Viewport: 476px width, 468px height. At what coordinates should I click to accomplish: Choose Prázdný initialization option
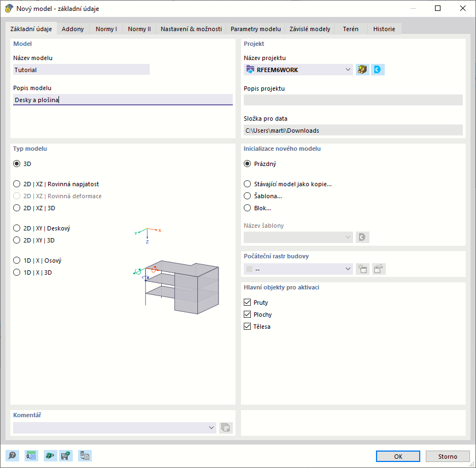pyautogui.click(x=248, y=164)
